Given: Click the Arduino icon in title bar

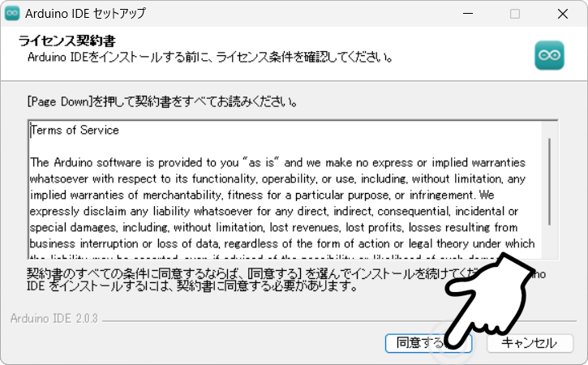Looking at the screenshot, I should [12, 14].
